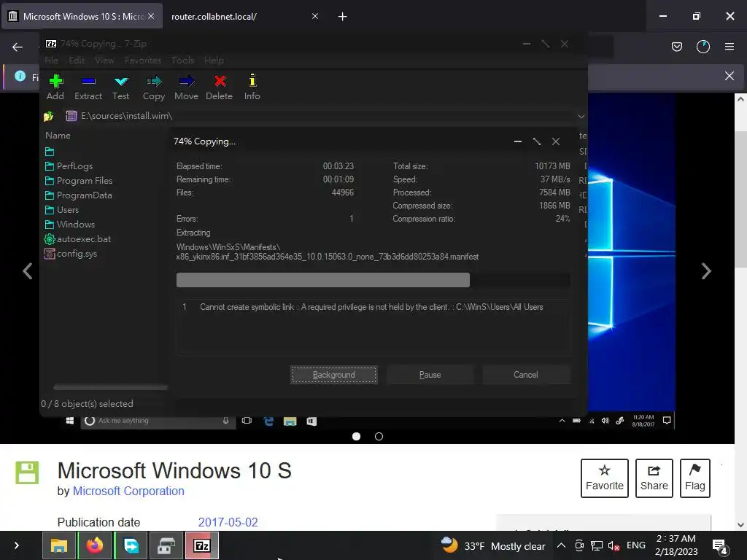Open 7-Zip taskbar button

click(x=202, y=545)
